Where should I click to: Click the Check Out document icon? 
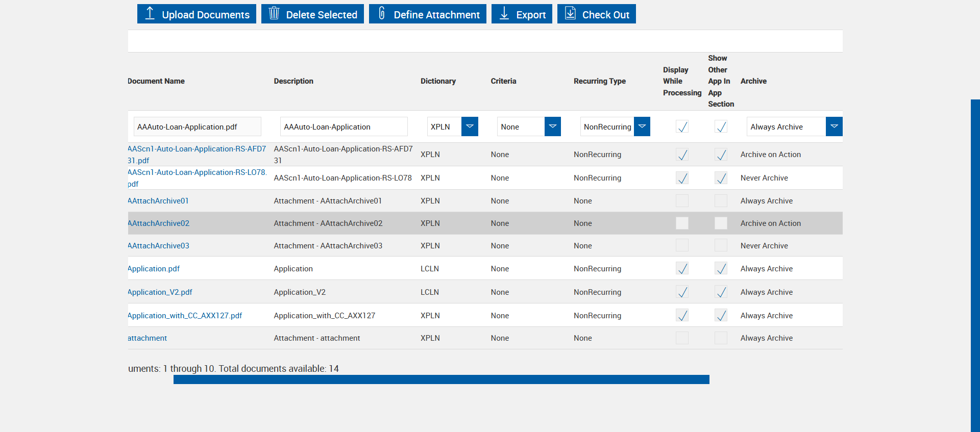pos(570,13)
